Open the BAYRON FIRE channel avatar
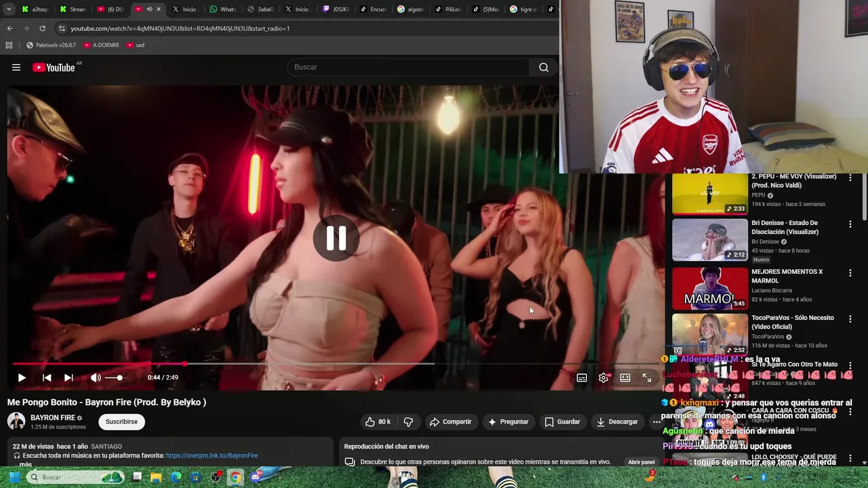868x488 pixels. (x=16, y=422)
